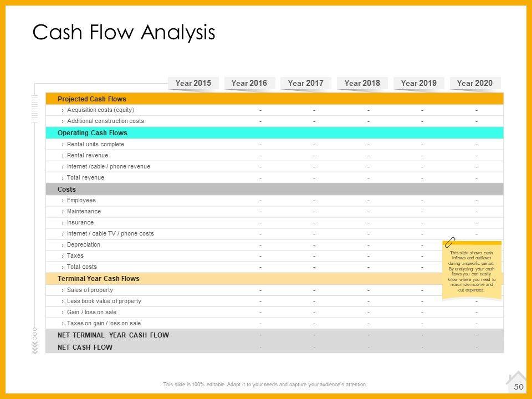
Task: Select the gray Costs section header
Action: pos(274,190)
